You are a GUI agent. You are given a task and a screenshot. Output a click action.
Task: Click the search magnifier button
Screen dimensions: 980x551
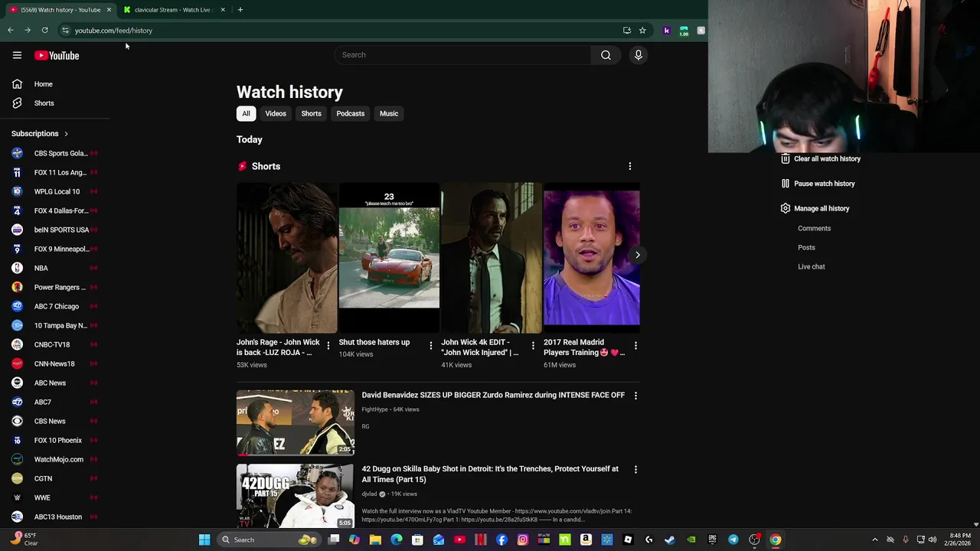pyautogui.click(x=606, y=55)
